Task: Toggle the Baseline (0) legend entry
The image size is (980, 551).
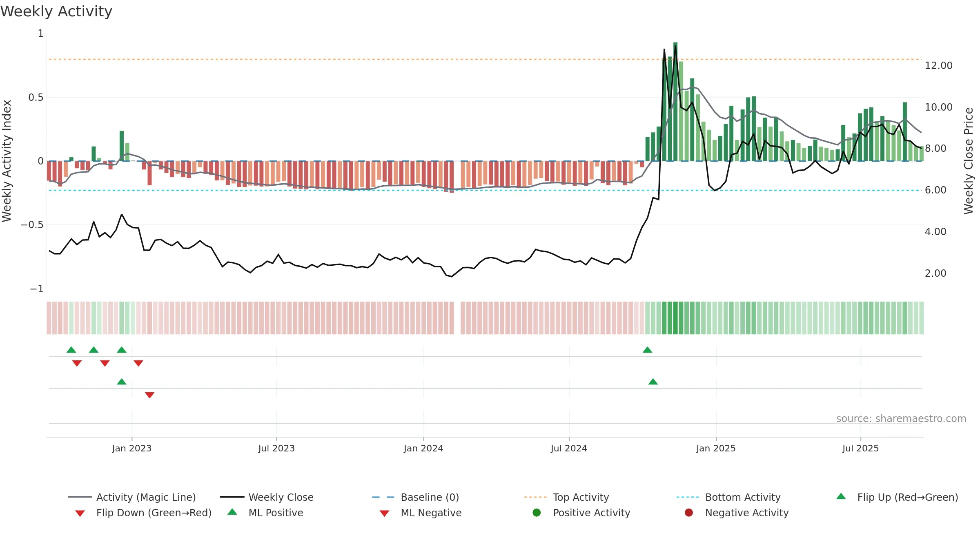Action: point(416,497)
